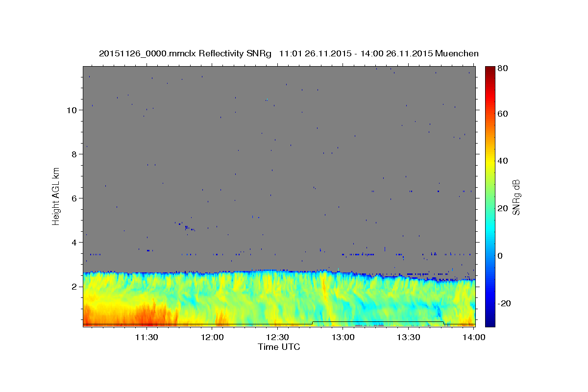Click the height label '10'
Viewport: 588px width, 392px height.
coord(71,110)
